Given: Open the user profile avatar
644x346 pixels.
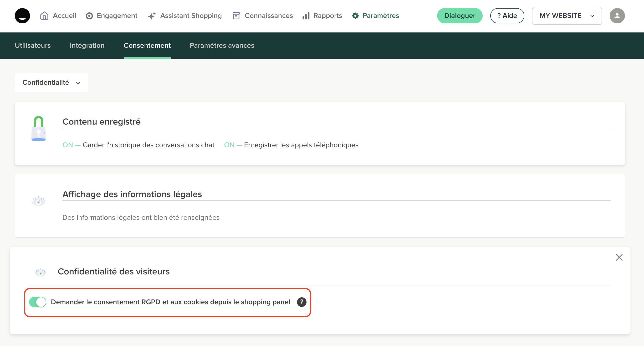Looking at the screenshot, I should tap(617, 16).
